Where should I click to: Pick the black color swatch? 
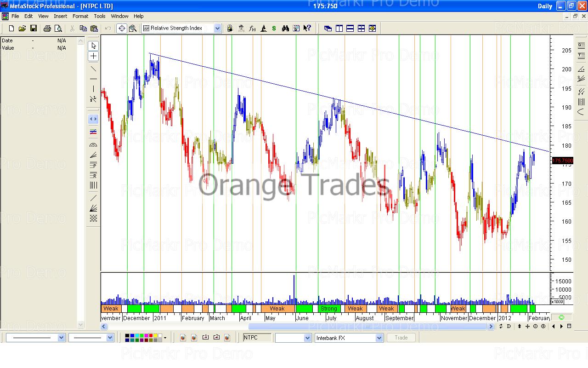128,336
